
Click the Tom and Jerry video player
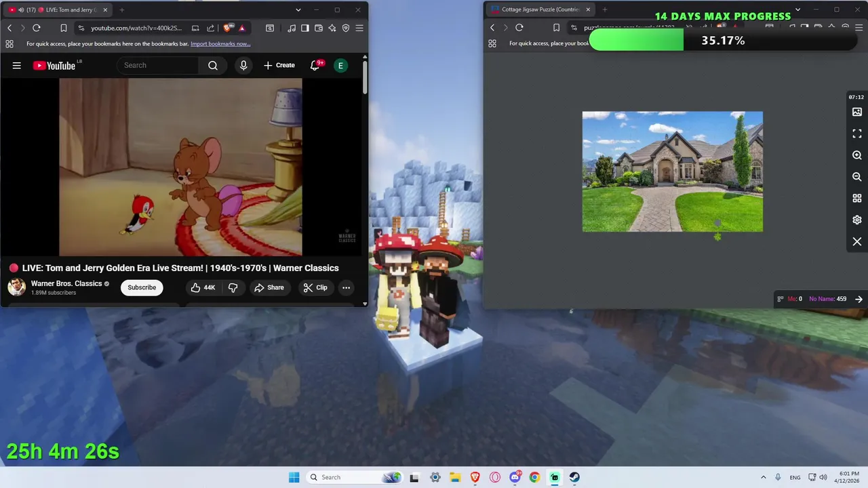coord(180,167)
